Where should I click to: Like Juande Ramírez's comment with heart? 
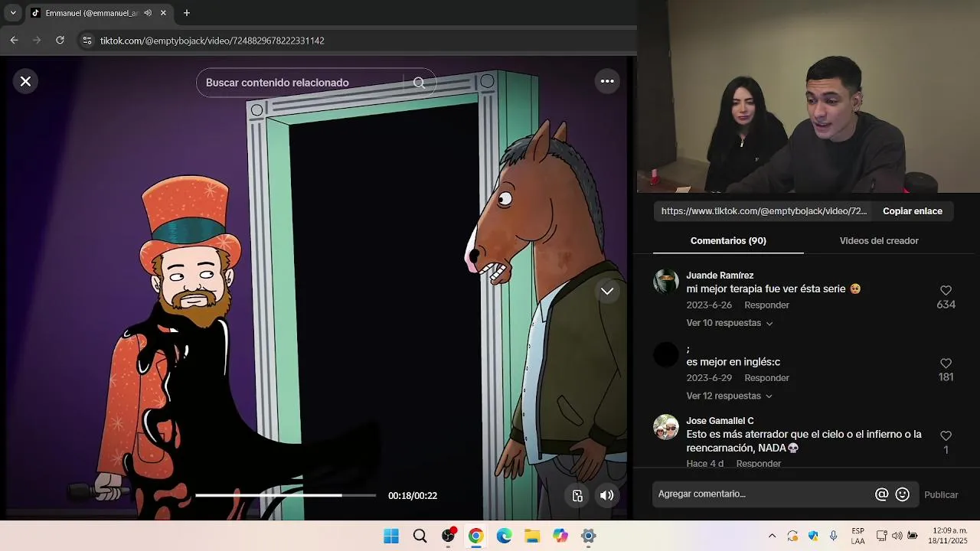click(946, 290)
